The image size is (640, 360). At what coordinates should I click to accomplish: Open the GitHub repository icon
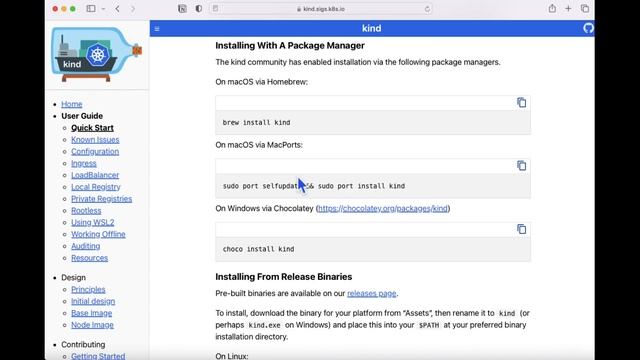[588, 28]
